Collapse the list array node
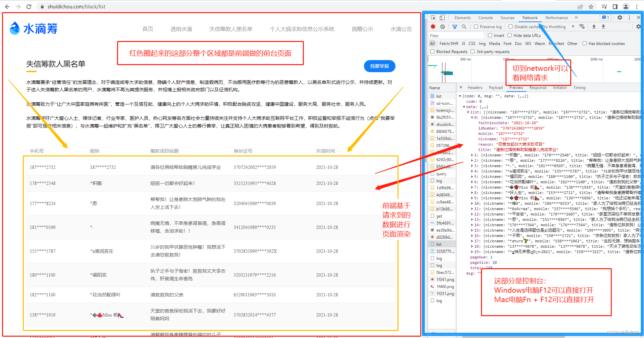Screen dimensions: 644x338 (468, 112)
